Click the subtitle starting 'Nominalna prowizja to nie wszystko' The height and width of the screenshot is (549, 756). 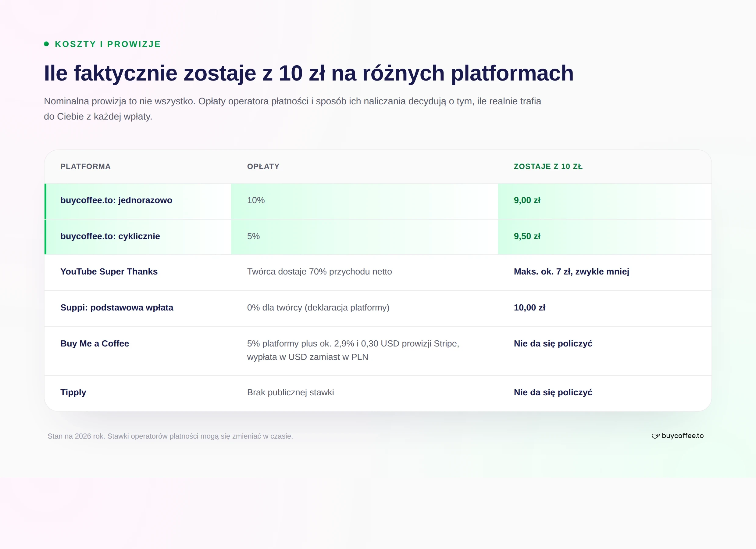[293, 109]
